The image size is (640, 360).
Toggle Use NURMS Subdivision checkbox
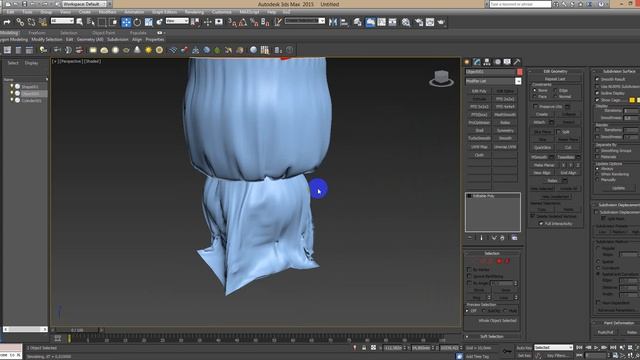pos(597,87)
